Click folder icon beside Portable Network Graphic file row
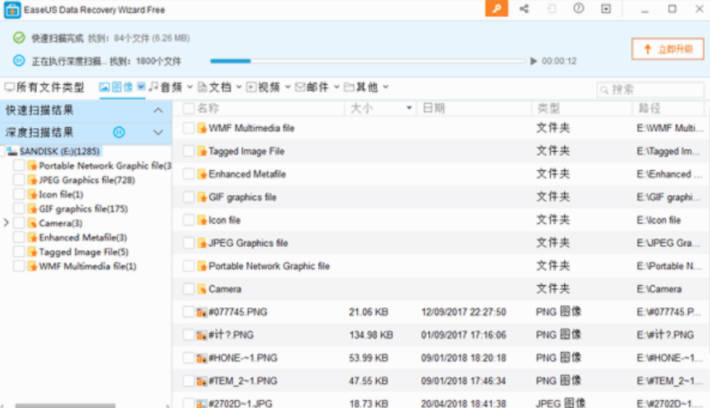The width and height of the screenshot is (710, 409). coord(202,266)
